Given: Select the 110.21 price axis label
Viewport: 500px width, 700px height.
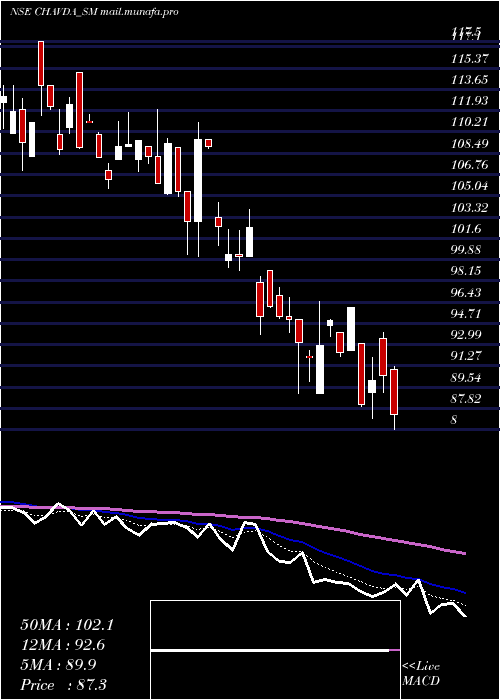Looking at the screenshot, I should (x=468, y=121).
